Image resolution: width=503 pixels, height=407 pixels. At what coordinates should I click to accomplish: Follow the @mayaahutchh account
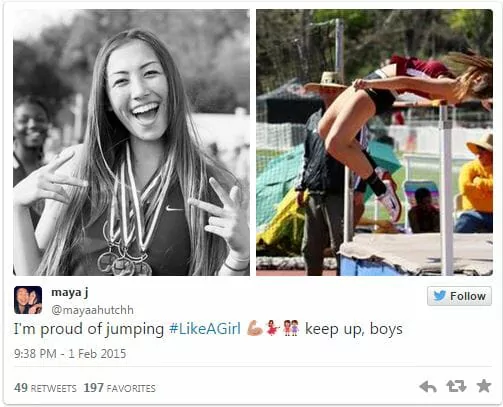click(x=459, y=296)
